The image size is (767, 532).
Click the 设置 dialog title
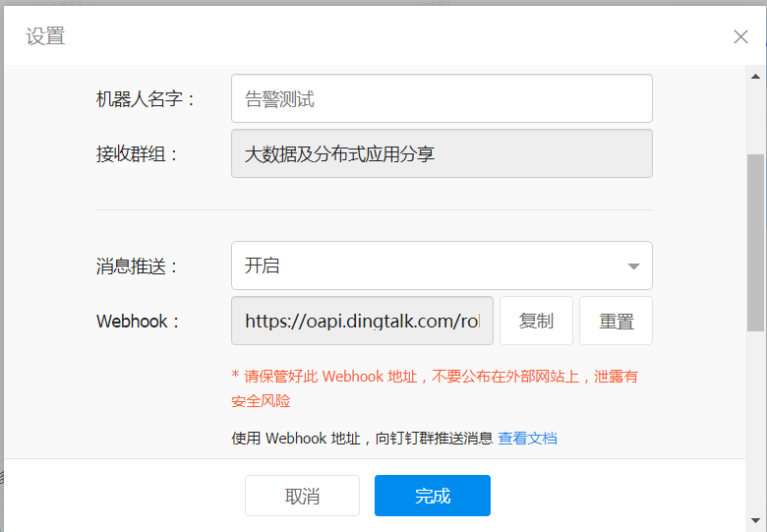[45, 36]
